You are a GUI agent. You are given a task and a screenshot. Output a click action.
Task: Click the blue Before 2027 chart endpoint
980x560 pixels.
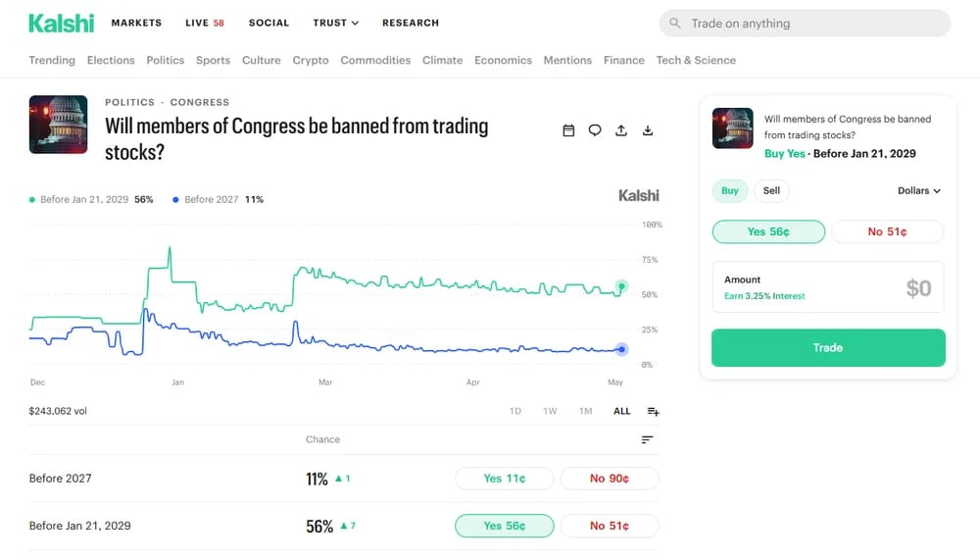621,350
